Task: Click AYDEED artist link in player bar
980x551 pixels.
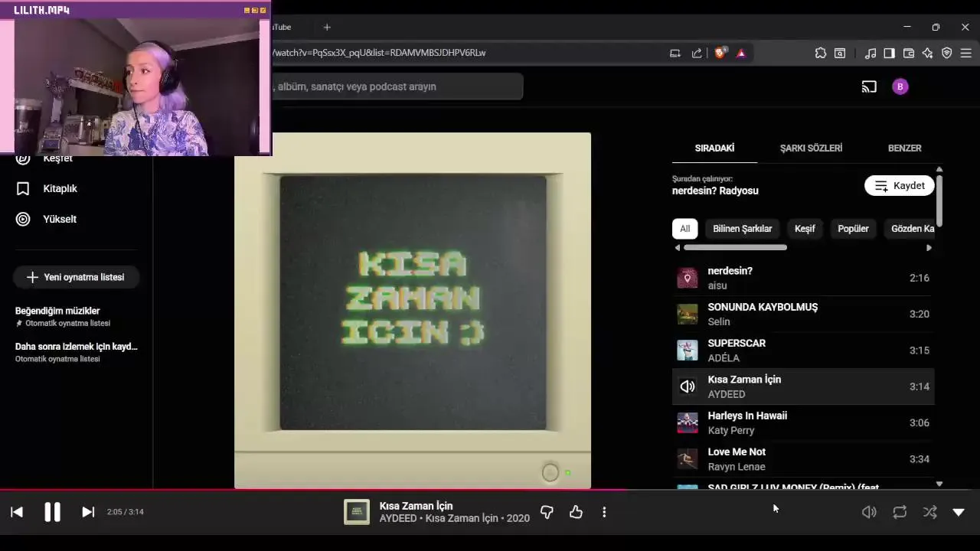Action: 398,518
